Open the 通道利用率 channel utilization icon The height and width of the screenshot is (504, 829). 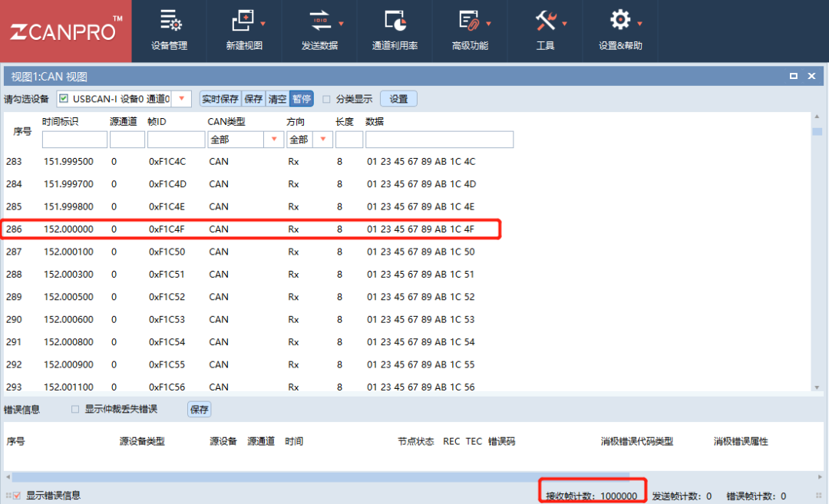(395, 21)
